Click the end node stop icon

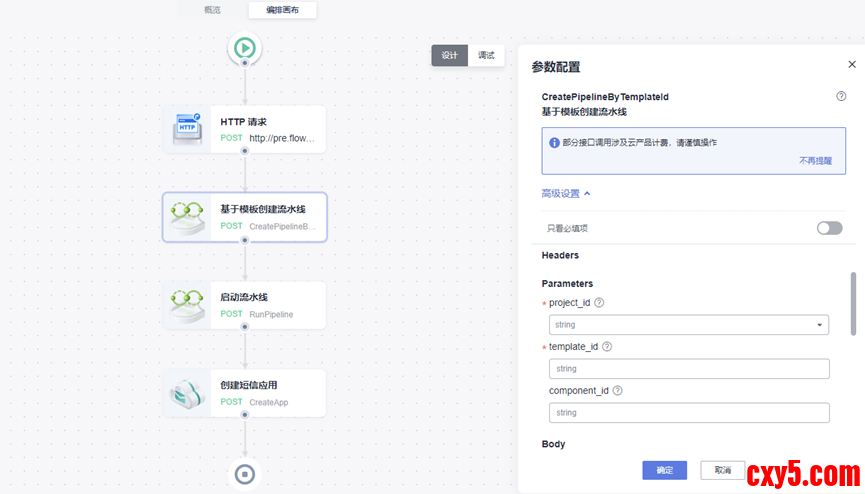pos(245,473)
